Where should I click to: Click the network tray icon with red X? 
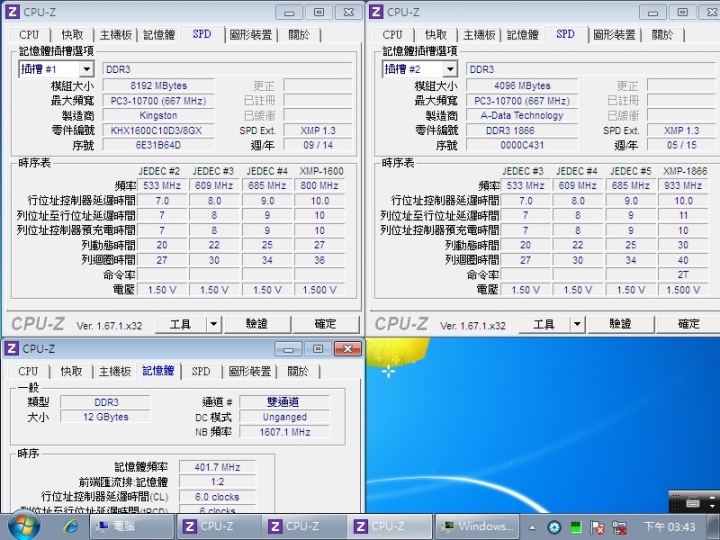coord(619,527)
